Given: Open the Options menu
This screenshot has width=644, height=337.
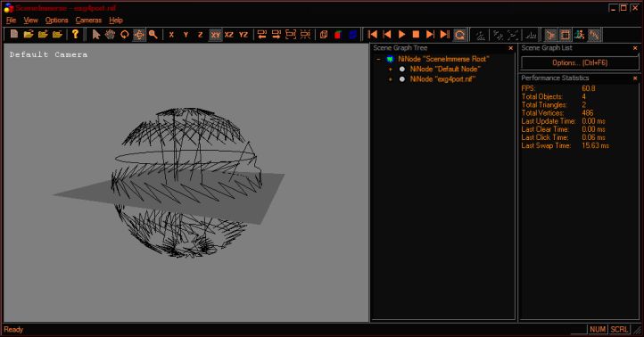Looking at the screenshot, I should (x=57, y=21).
